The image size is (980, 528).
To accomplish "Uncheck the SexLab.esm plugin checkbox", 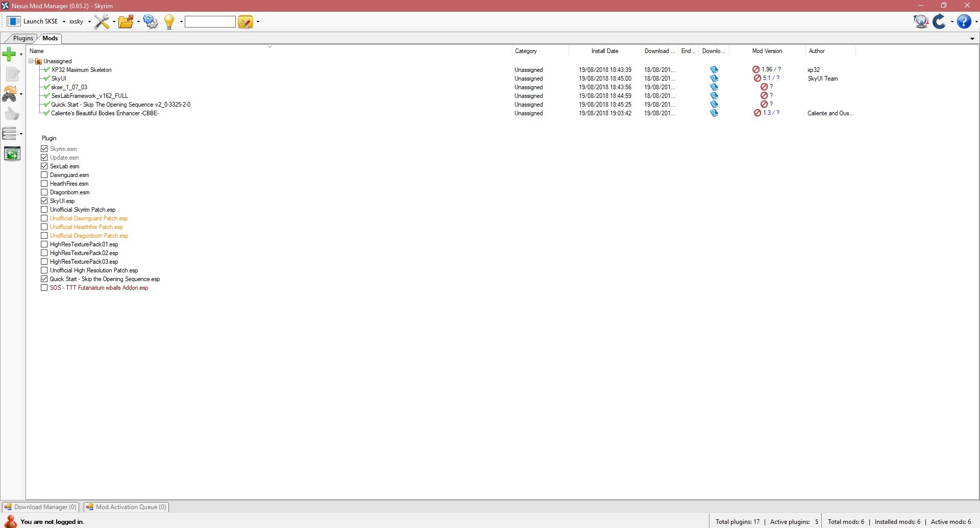I will point(44,166).
